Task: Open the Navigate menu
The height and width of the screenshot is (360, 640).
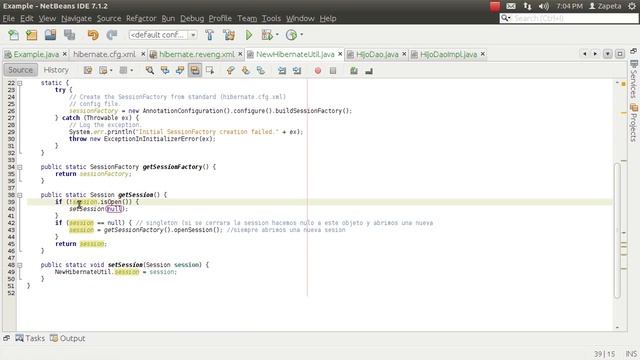Action: 76,18
